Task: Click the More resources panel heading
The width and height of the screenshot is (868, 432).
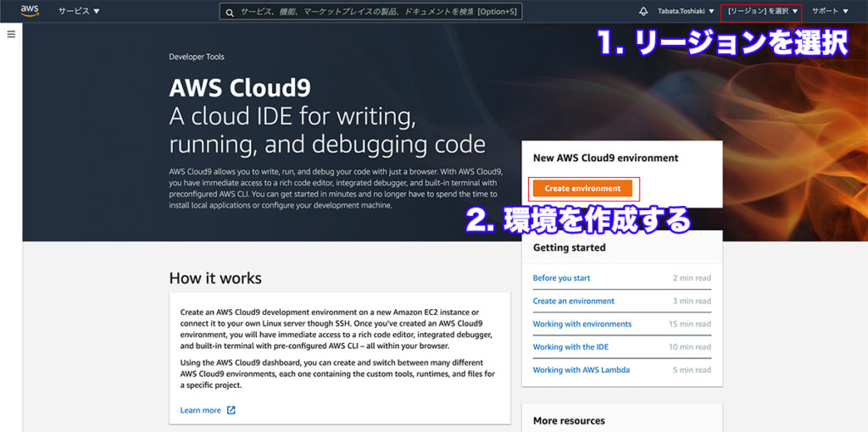Action: click(569, 420)
